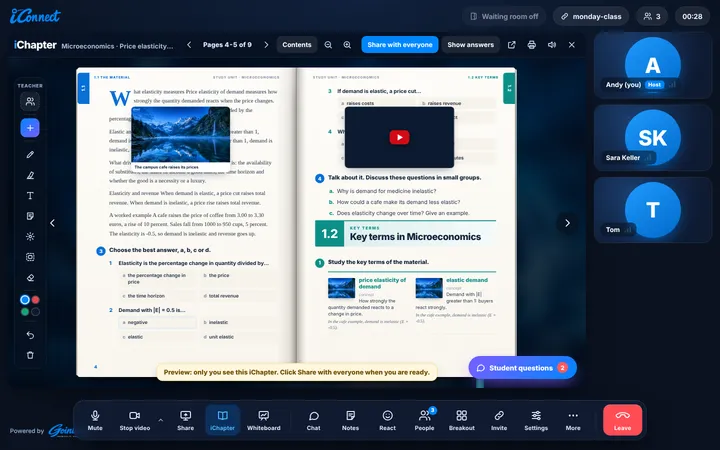This screenshot has height=450, width=720.
Task: Choose the green pen color
Action: [x=25, y=312]
